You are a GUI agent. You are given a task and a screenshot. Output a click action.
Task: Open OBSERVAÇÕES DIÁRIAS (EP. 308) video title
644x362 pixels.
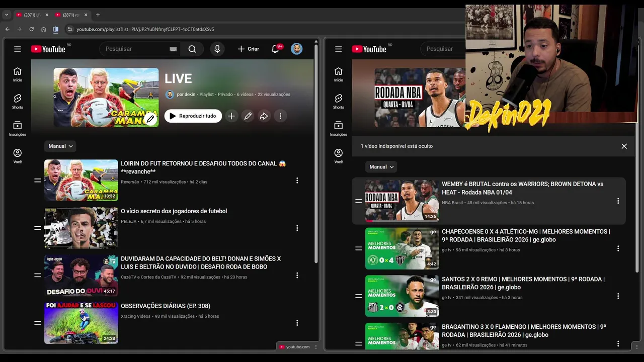pos(166,306)
